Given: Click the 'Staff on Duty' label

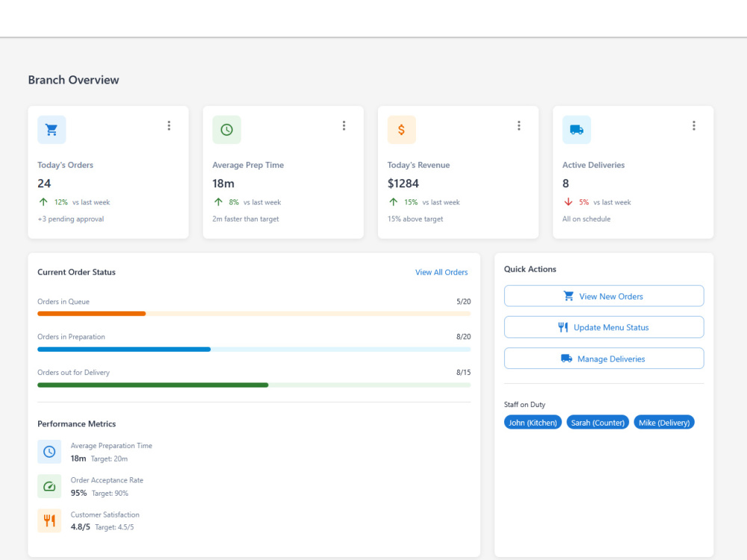Looking at the screenshot, I should click(524, 404).
